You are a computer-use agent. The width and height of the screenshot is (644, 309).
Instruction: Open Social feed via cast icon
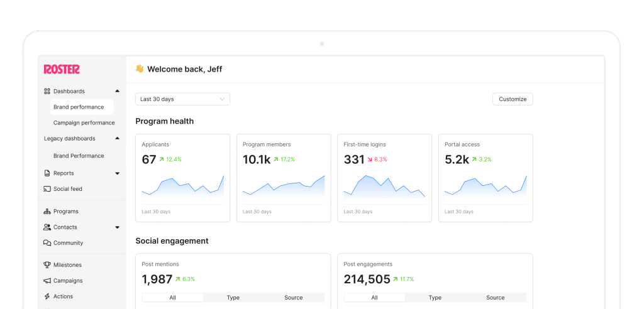(x=47, y=189)
